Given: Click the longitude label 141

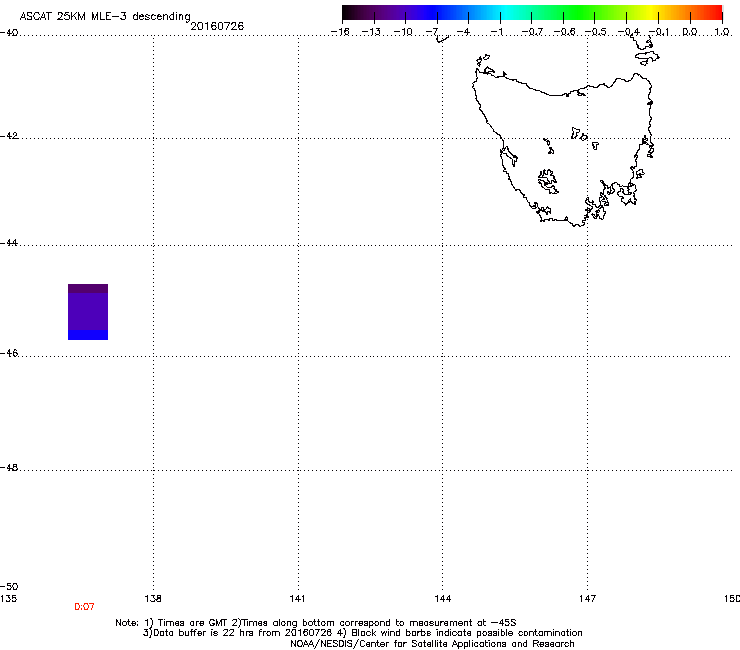Looking at the screenshot, I should point(297,599).
